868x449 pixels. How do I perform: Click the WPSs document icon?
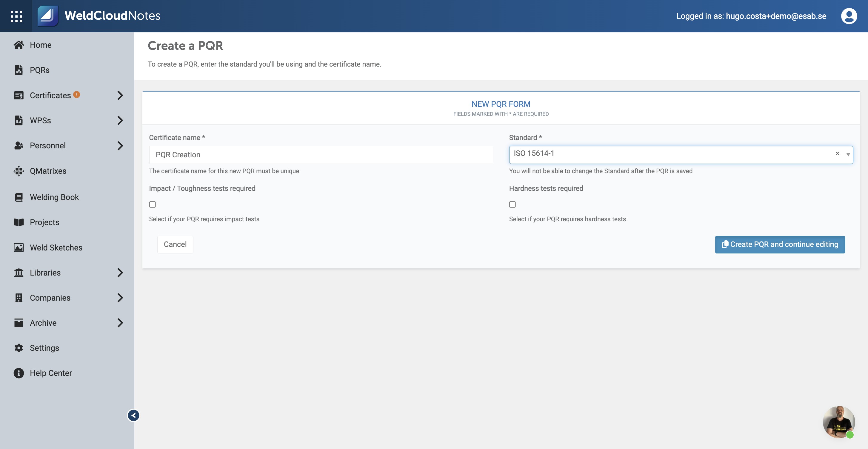(x=19, y=120)
